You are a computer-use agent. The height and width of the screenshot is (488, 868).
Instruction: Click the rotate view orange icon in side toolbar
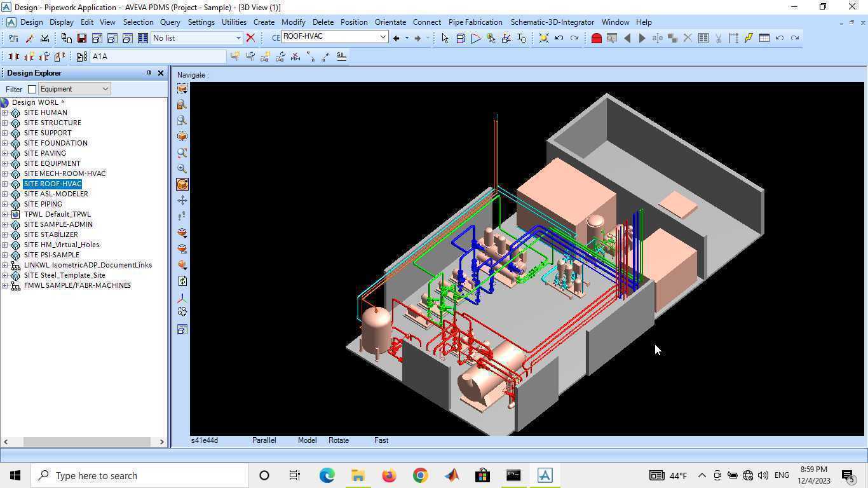point(182,184)
